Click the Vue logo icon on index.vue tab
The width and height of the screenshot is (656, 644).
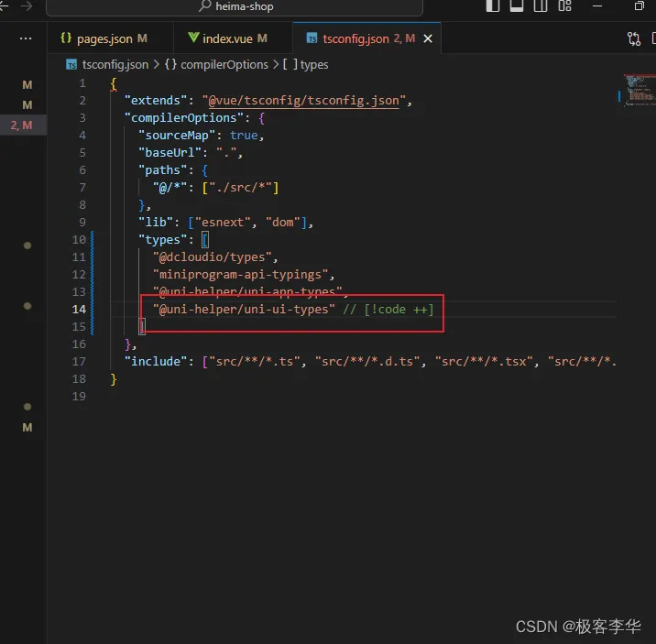(x=193, y=38)
